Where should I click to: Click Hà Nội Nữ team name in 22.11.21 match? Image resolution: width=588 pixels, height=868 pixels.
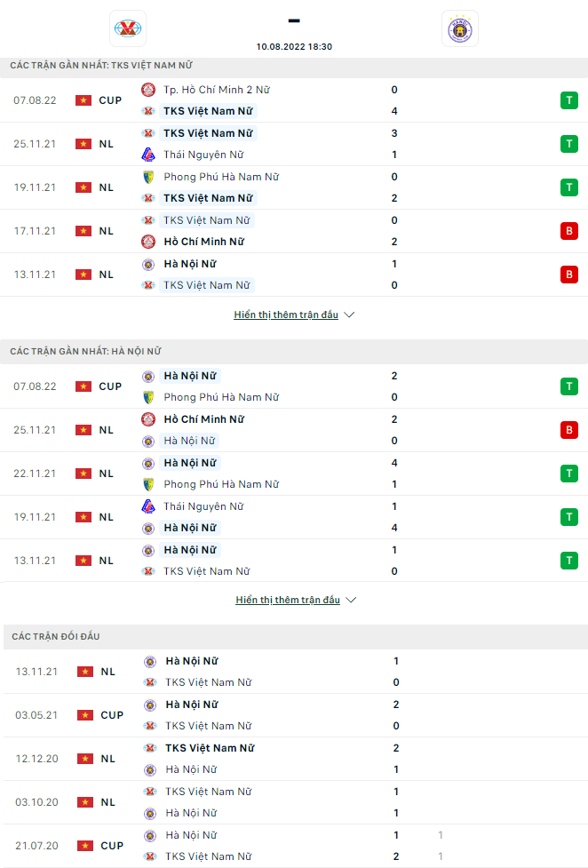tap(190, 463)
